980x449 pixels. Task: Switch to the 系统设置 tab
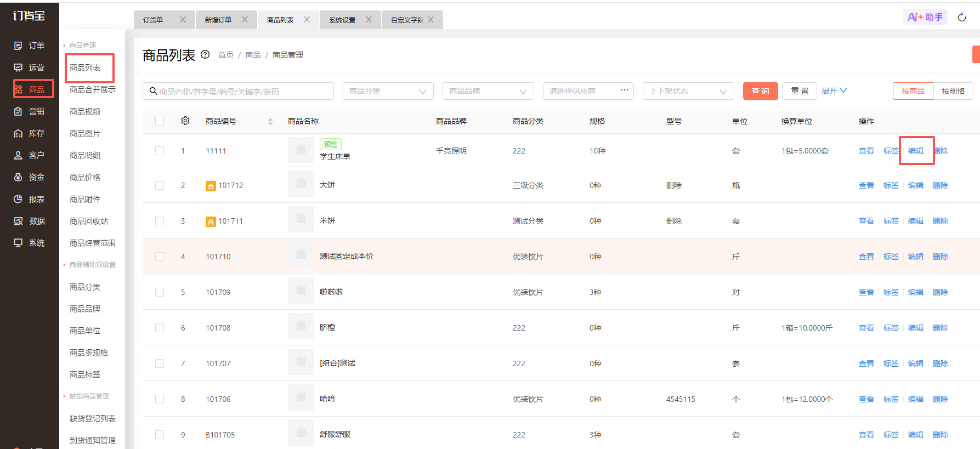click(x=342, y=20)
